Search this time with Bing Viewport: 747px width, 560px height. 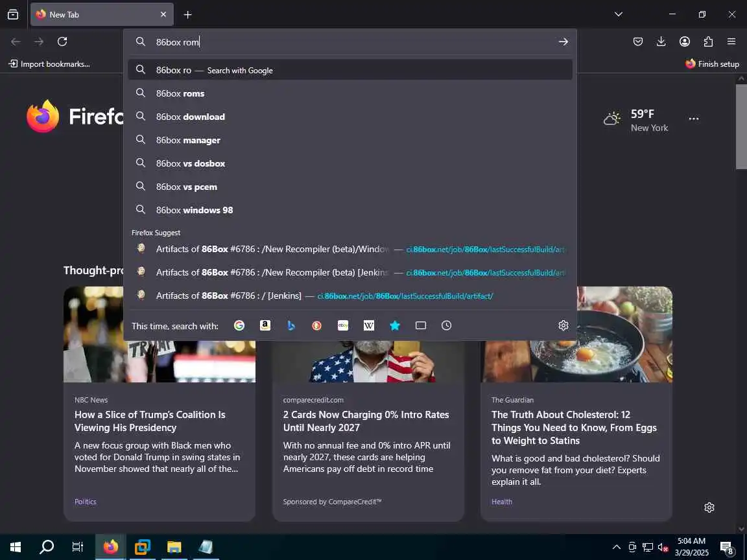coord(291,325)
